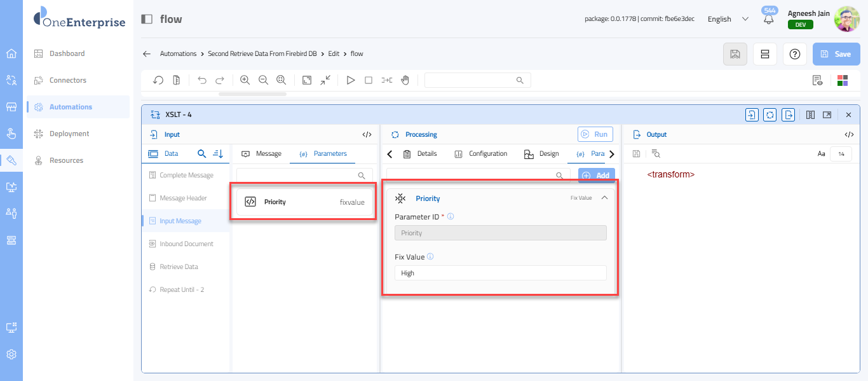Switch to the Configuration tab
The height and width of the screenshot is (381, 868).
pyautogui.click(x=481, y=154)
